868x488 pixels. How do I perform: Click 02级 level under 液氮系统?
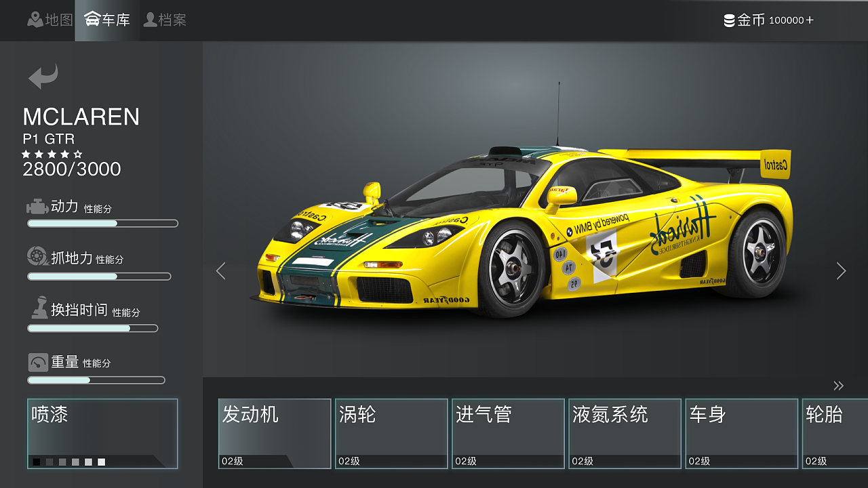(x=583, y=461)
